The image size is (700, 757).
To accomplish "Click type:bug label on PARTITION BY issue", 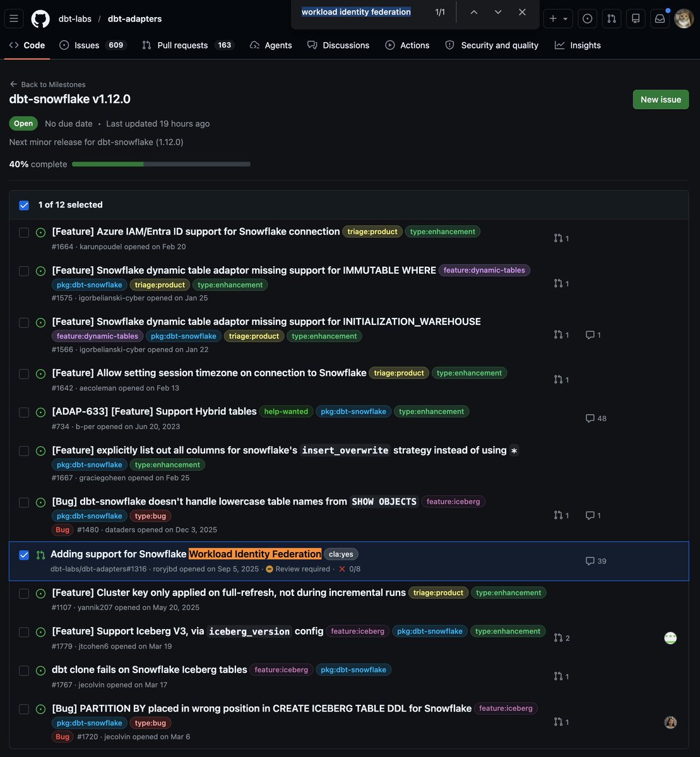I will point(150,723).
